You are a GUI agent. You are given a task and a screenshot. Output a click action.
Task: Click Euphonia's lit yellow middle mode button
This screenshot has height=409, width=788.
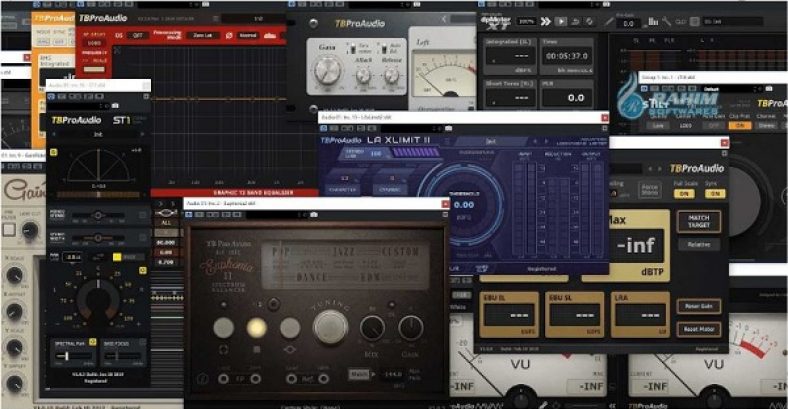coord(256,328)
